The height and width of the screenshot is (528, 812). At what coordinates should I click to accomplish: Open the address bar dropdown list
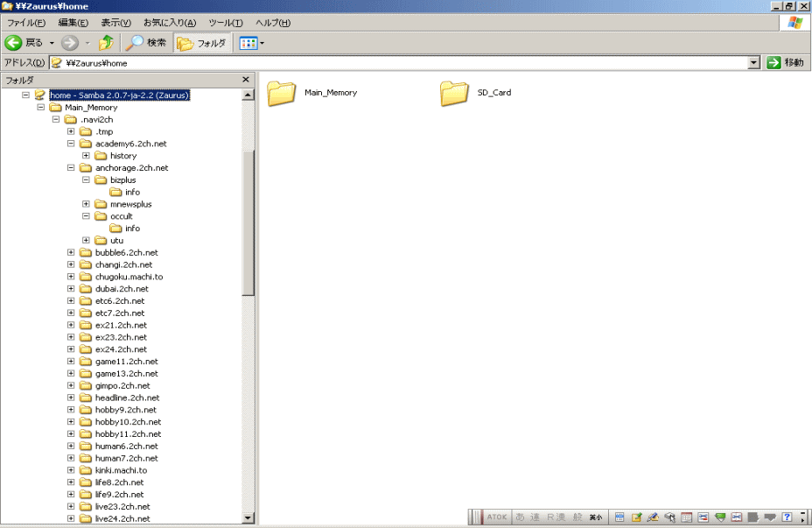coord(754,63)
